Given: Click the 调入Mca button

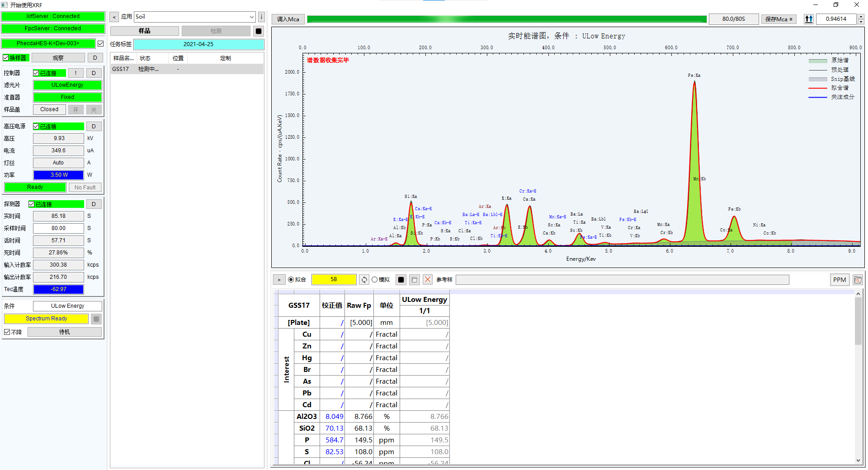Looking at the screenshot, I should [x=288, y=19].
